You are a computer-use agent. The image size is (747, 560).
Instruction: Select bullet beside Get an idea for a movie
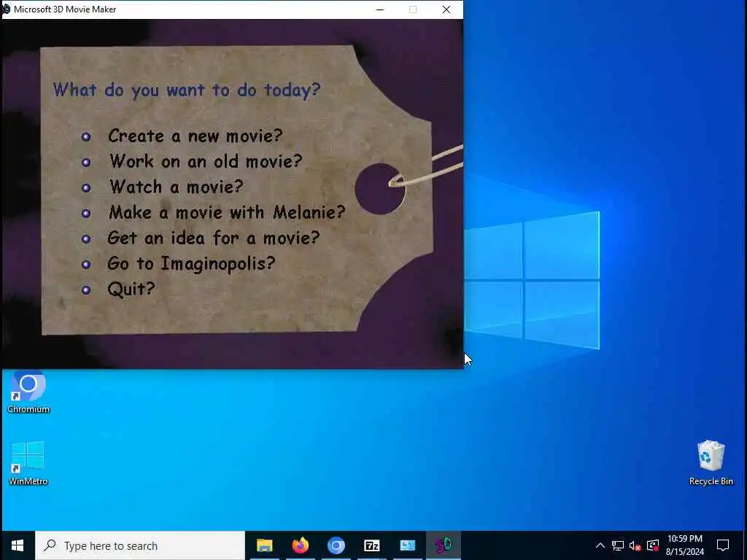(86, 238)
